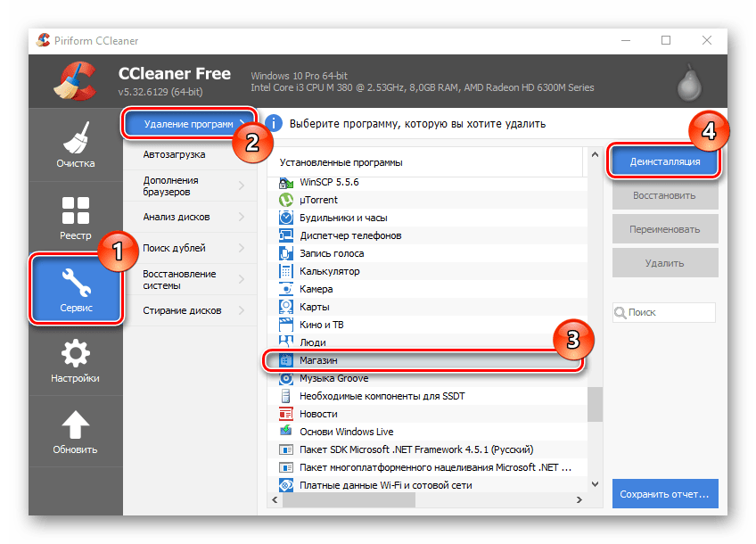The height and width of the screenshot is (544, 756).
Task: Expand Анализ дисков submenu arrow
Action: 242,217
